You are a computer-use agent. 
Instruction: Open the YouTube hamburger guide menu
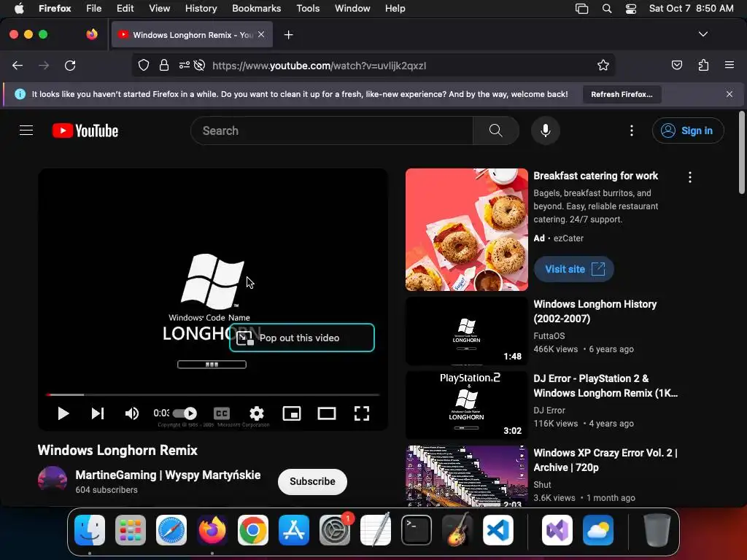[26, 131]
